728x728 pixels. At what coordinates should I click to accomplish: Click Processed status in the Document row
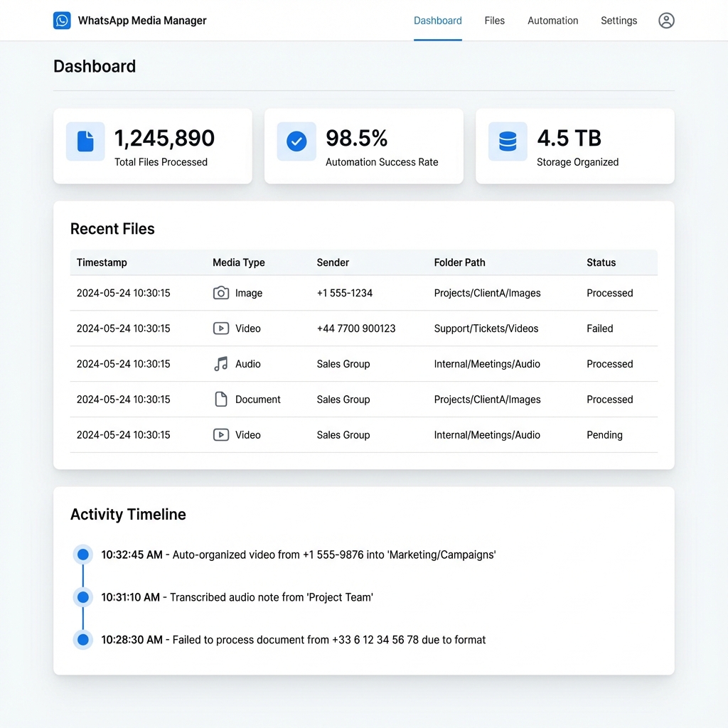(x=609, y=400)
